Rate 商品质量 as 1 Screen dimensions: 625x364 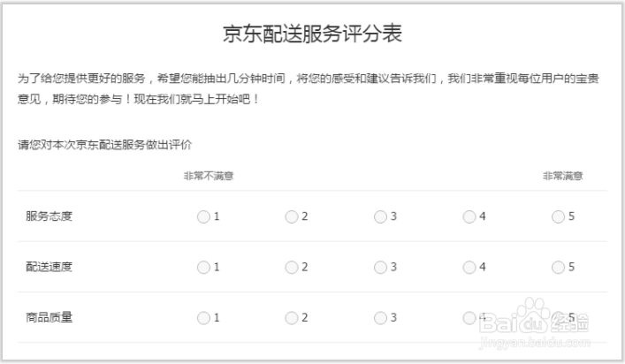tap(203, 318)
